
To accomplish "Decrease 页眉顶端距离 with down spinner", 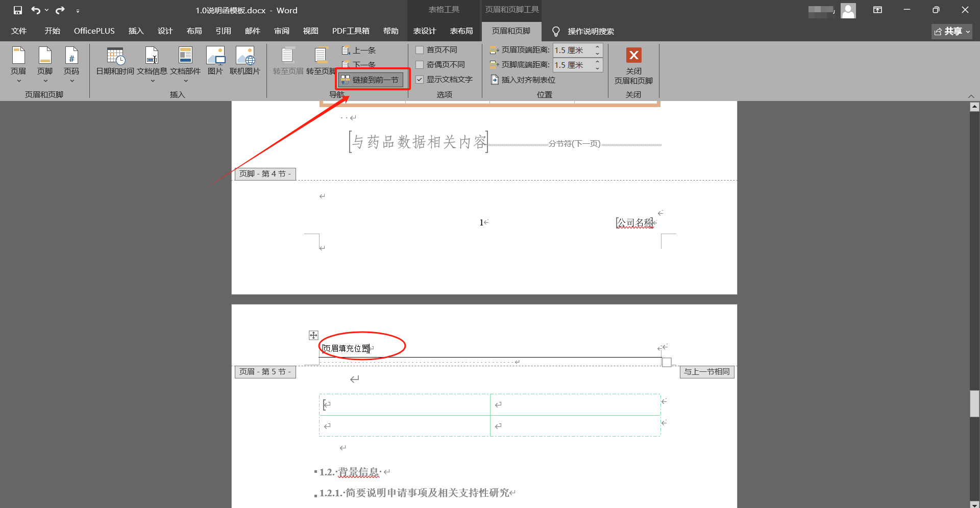I will point(598,54).
